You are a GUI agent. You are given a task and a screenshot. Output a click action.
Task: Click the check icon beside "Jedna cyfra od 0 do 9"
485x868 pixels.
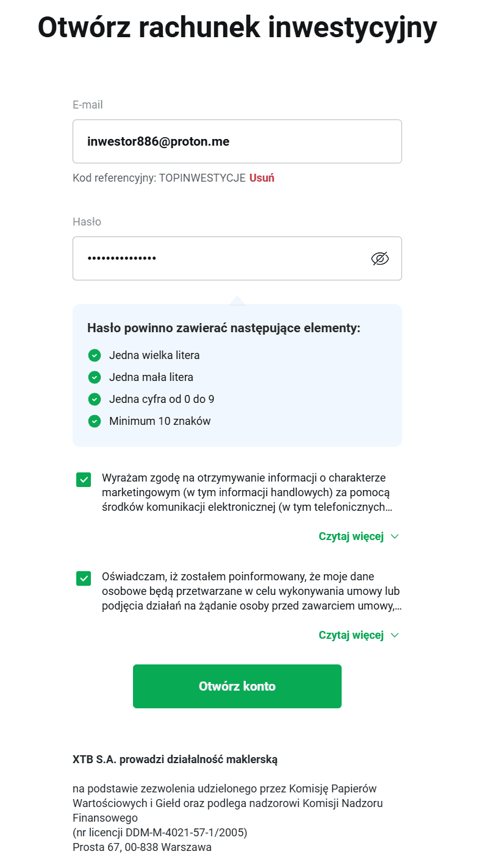(x=94, y=399)
